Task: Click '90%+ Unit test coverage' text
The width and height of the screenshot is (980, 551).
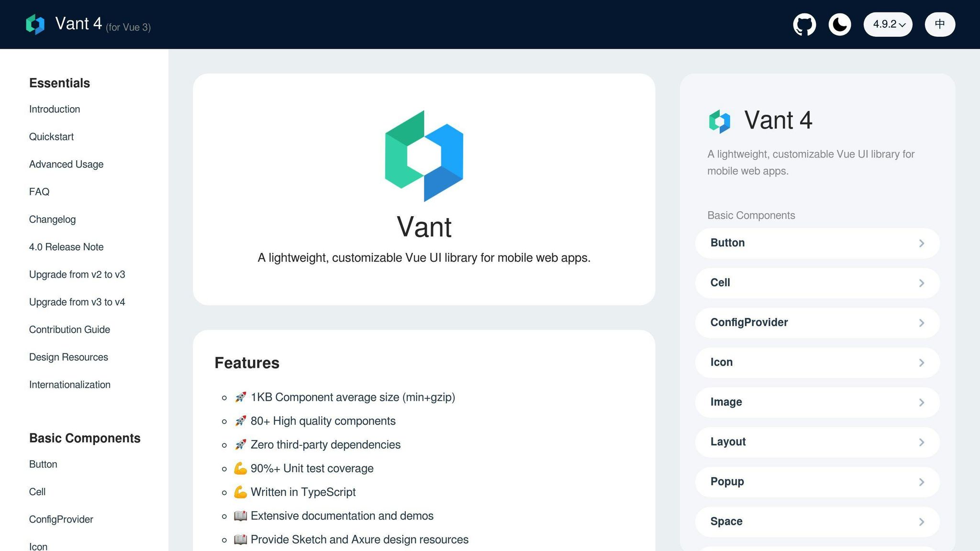Action: point(312,469)
